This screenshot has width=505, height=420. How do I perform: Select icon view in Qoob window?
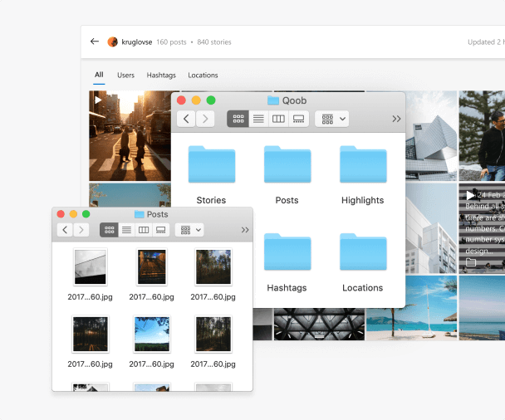238,119
